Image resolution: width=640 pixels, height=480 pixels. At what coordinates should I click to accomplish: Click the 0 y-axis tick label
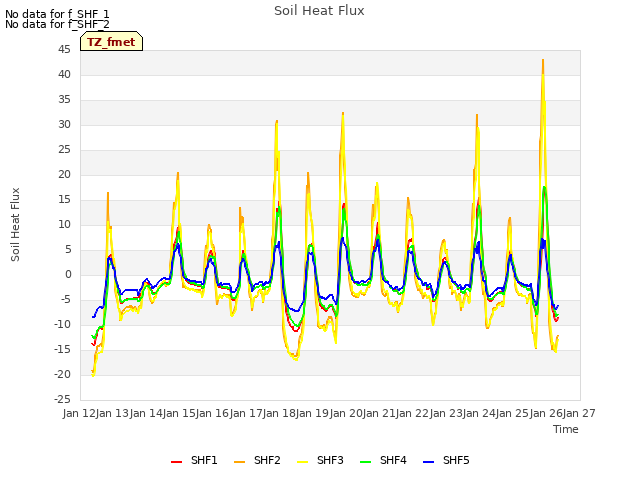(x=68, y=275)
